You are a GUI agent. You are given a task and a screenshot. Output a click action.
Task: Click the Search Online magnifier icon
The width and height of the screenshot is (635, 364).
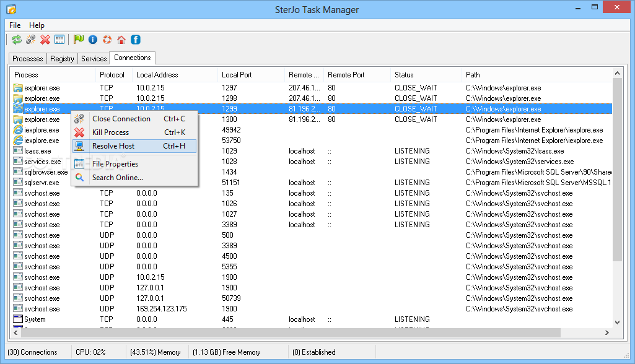[x=79, y=177]
